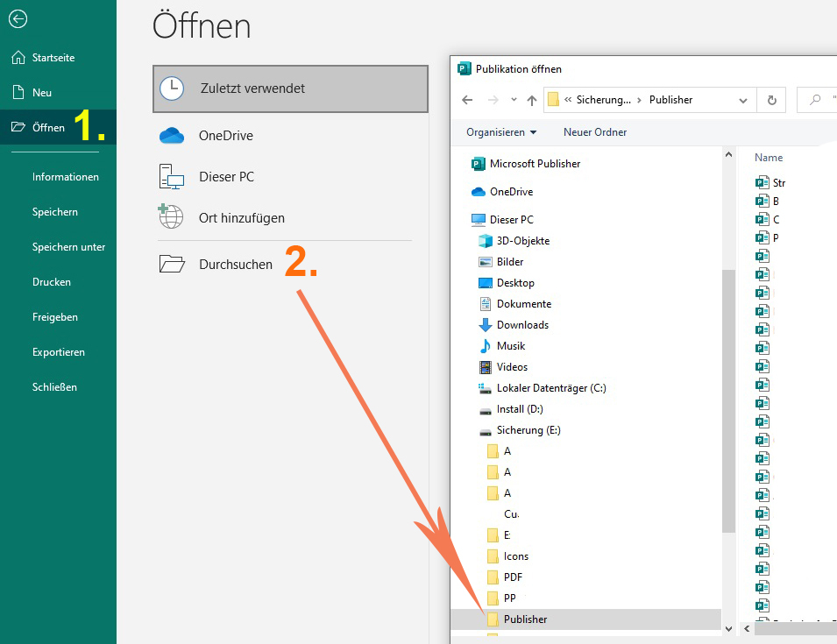Click the clock icon of Zuletzt verwendet
The height and width of the screenshot is (644, 837).
(172, 88)
